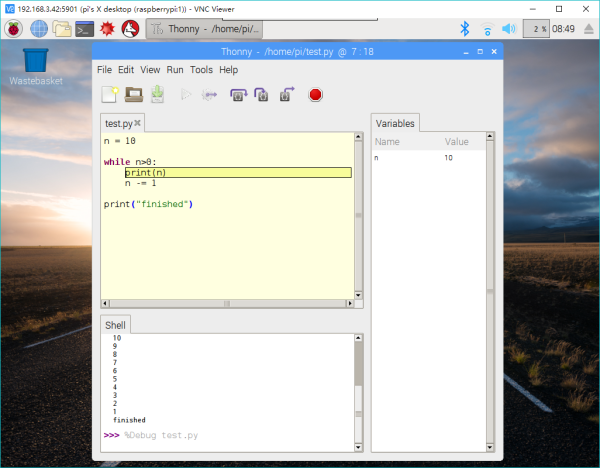Open a file with the folder toolbar icon
The height and width of the screenshot is (468, 600).
tap(134, 95)
